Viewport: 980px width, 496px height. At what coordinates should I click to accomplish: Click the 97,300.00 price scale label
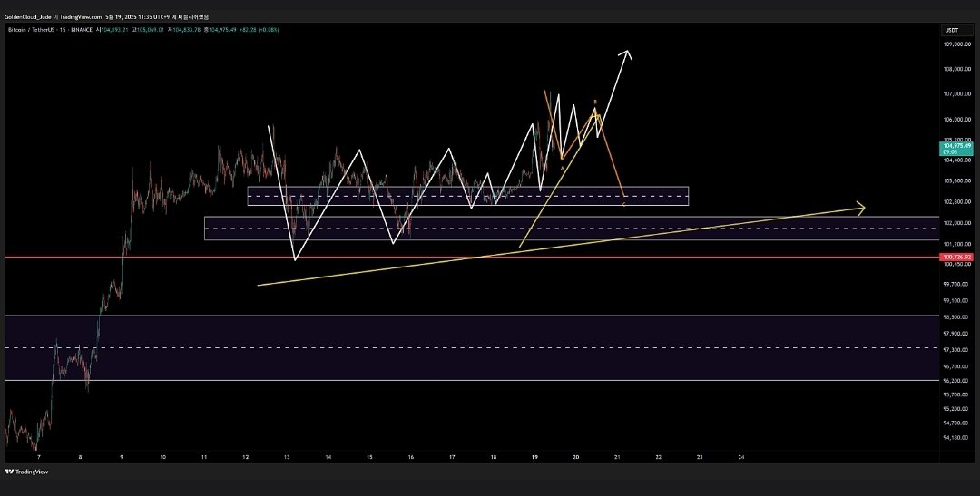[x=955, y=350]
